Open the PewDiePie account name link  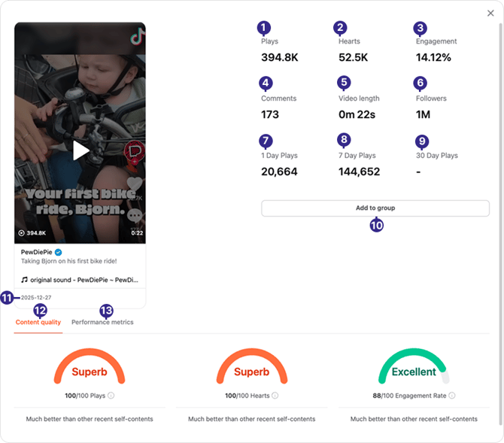click(x=36, y=253)
